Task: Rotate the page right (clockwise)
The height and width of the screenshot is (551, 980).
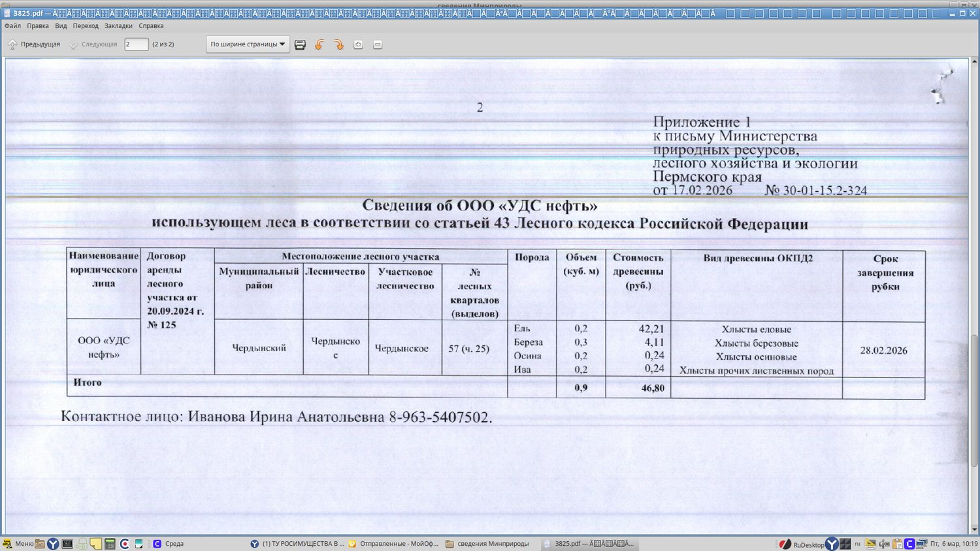Action: click(338, 44)
